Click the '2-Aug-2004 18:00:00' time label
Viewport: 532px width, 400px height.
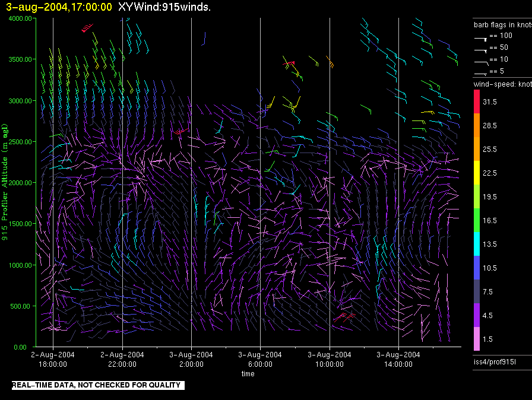(53, 359)
